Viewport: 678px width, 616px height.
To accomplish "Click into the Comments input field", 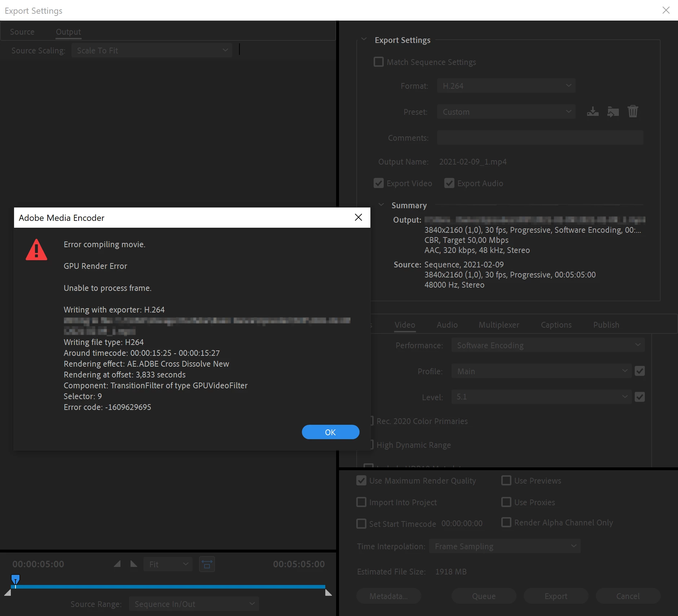I will pos(540,137).
